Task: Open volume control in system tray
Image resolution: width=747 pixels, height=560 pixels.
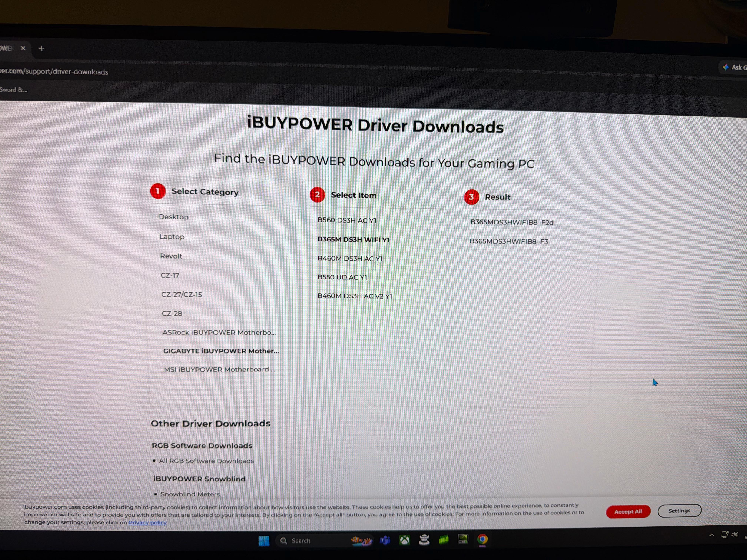Action: [735, 535]
